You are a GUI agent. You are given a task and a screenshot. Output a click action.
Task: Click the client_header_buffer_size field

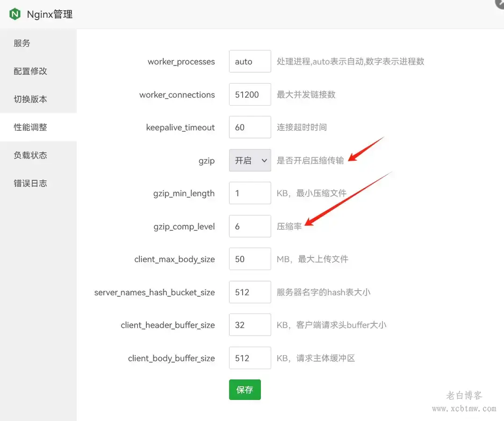pos(250,325)
